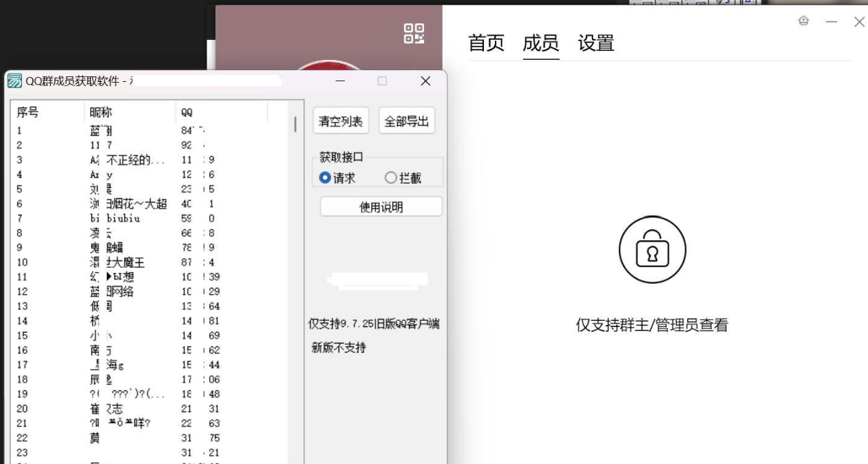Click the QQ群成员获取软件 title bar app icon
This screenshot has height=464, width=868.
pos(14,81)
